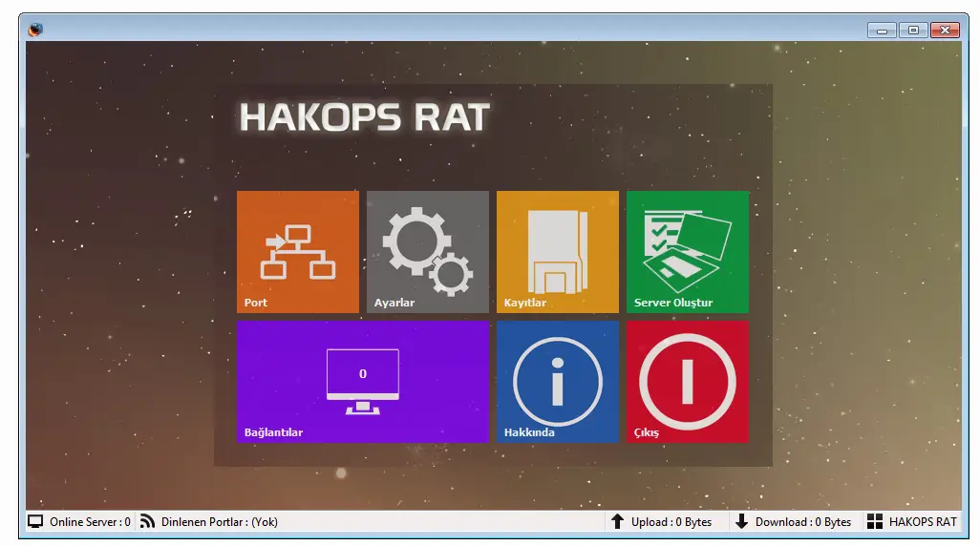Maximize the HAKOPS RAT window
The image size is (980, 546).
tap(913, 30)
